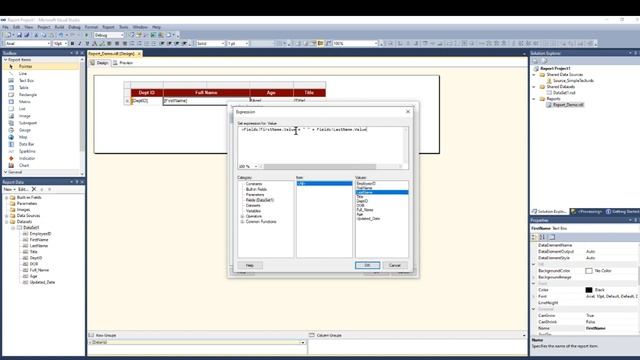Expand Operators in Expression category tree

[x=242, y=216]
